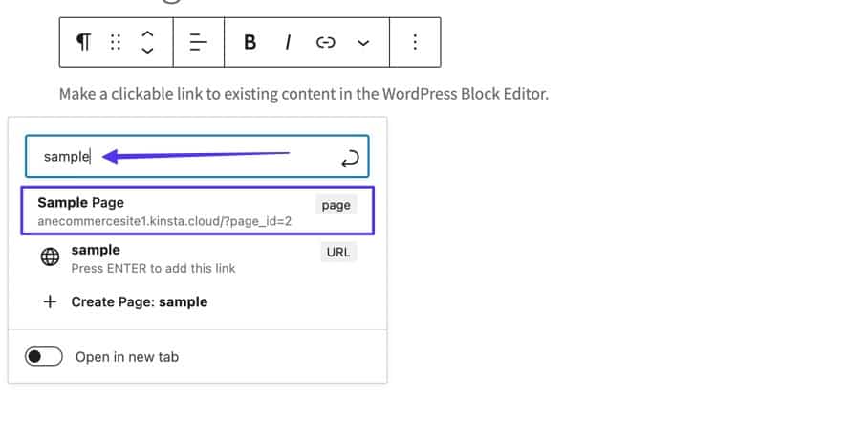
Task: Expand the more rich text controls chevron
Action: 363,42
